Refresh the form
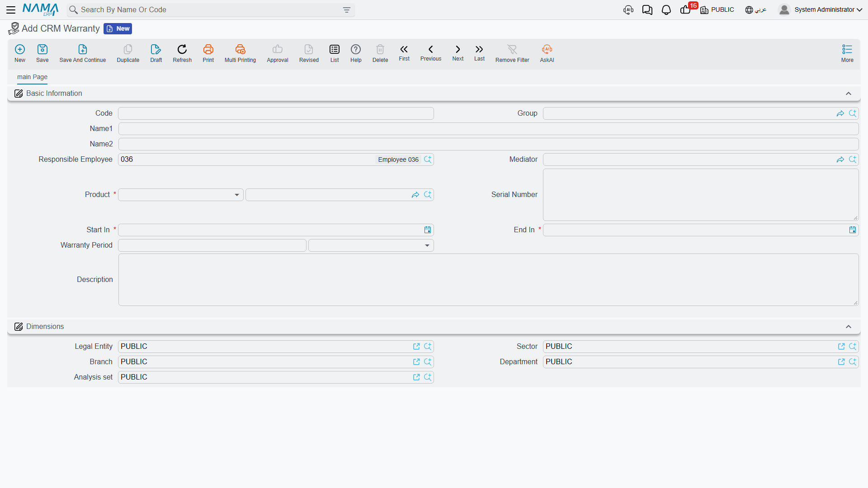The height and width of the screenshot is (488, 868). point(182,53)
